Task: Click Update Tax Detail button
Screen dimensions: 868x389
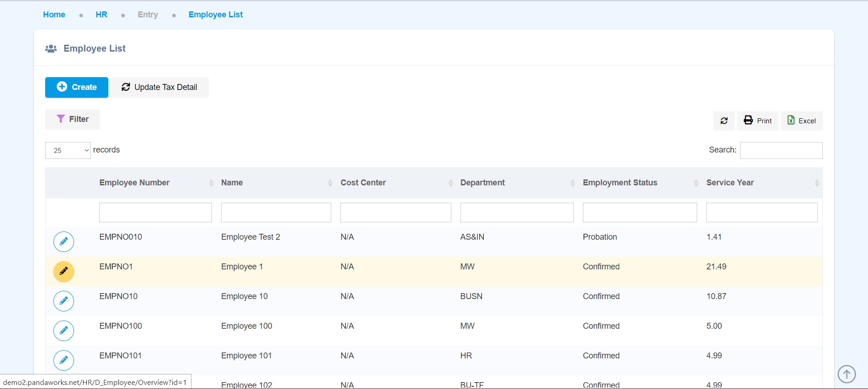Action: pyautogui.click(x=159, y=87)
